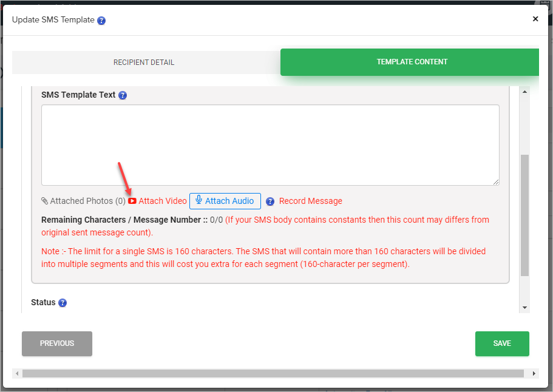Switch to the Recipient Detail tab
This screenshot has width=553, height=392.
(x=144, y=63)
